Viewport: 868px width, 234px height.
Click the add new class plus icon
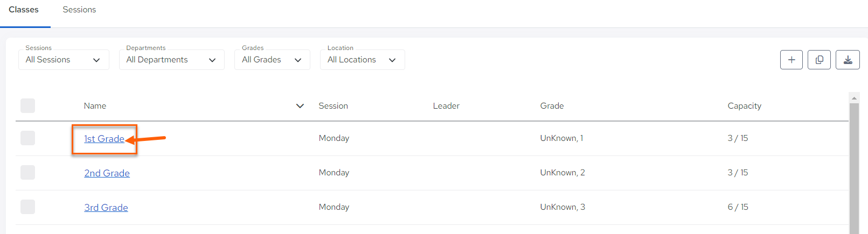[791, 60]
